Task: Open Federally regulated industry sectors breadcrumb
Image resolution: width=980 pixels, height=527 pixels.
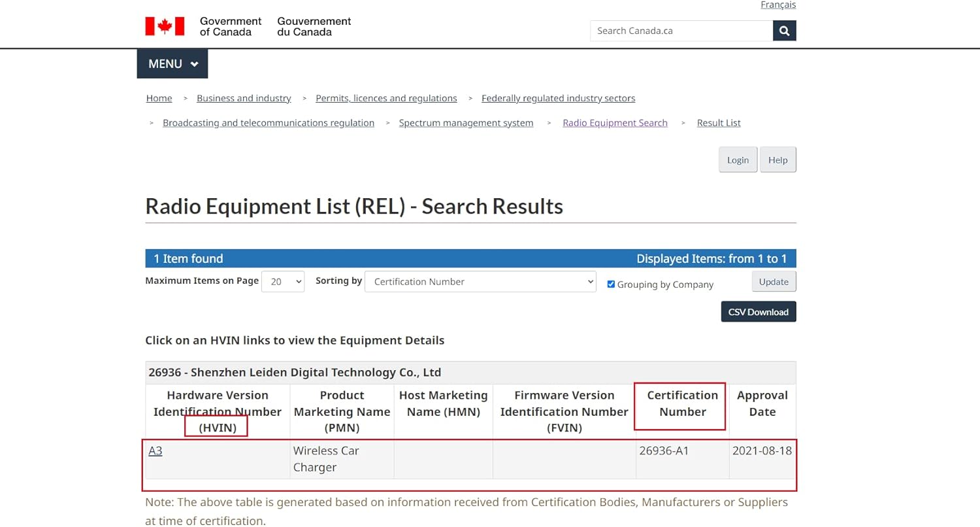Action: 558,98
